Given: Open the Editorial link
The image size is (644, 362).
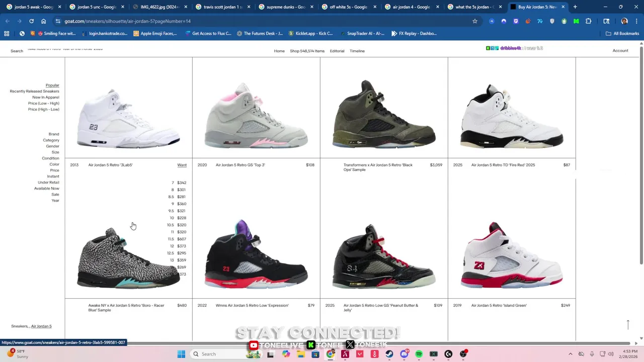Looking at the screenshot, I should click(337, 51).
